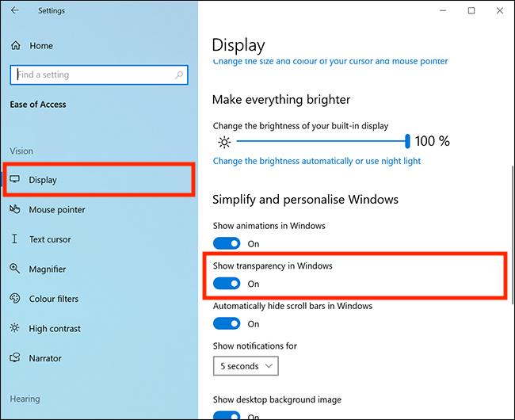Select the Narrator icon in sidebar

point(15,357)
